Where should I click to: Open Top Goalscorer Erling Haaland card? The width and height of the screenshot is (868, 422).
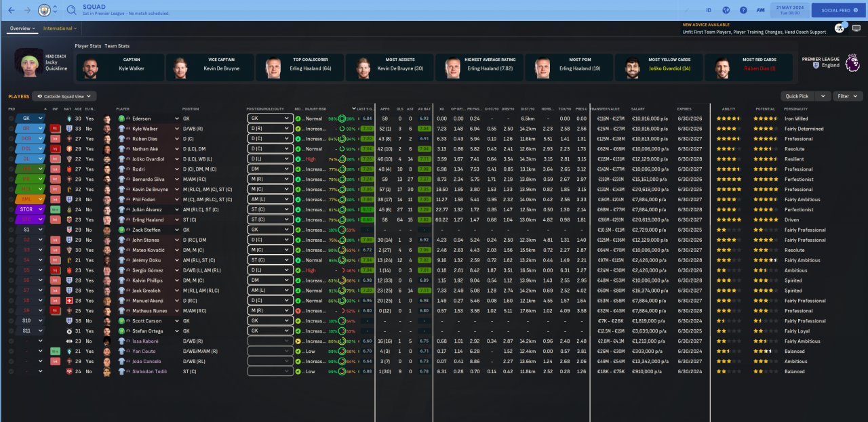tap(300, 68)
